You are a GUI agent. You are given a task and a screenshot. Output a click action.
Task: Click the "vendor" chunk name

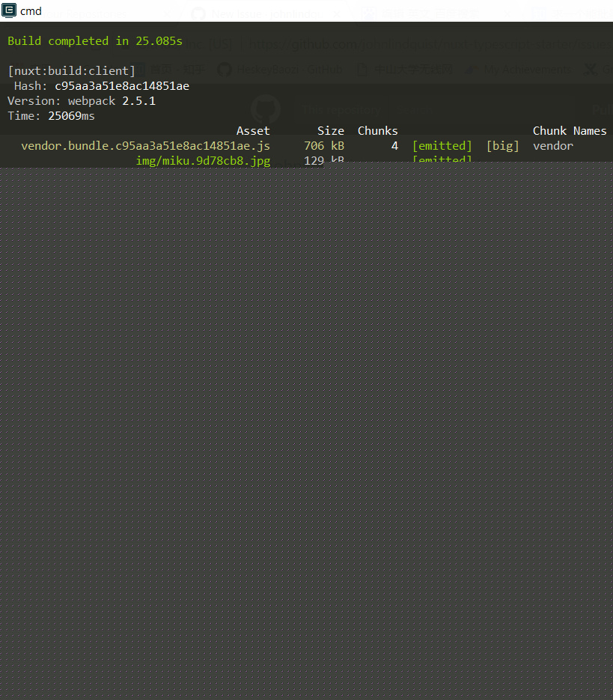pyautogui.click(x=553, y=146)
